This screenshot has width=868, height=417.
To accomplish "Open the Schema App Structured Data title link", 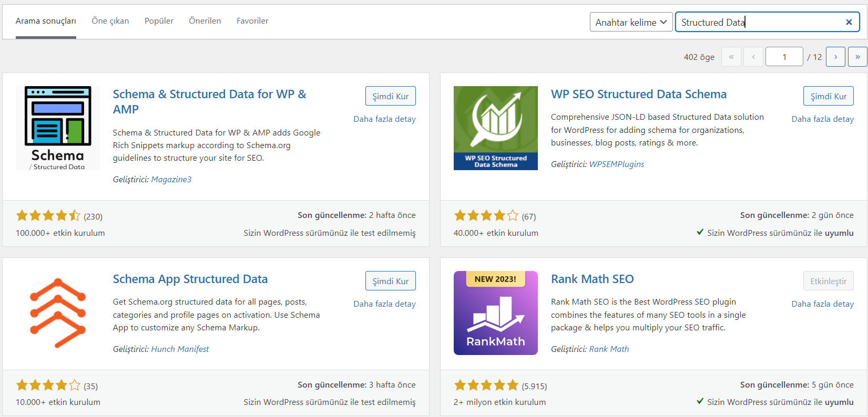I will tap(190, 279).
